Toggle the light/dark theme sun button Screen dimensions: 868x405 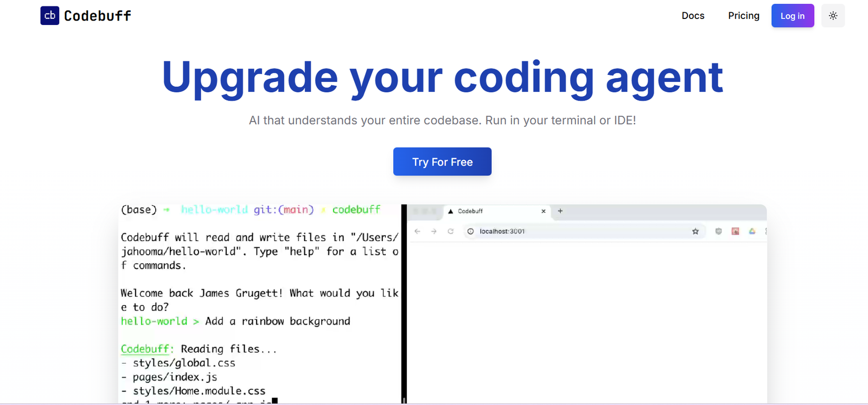[x=833, y=16]
